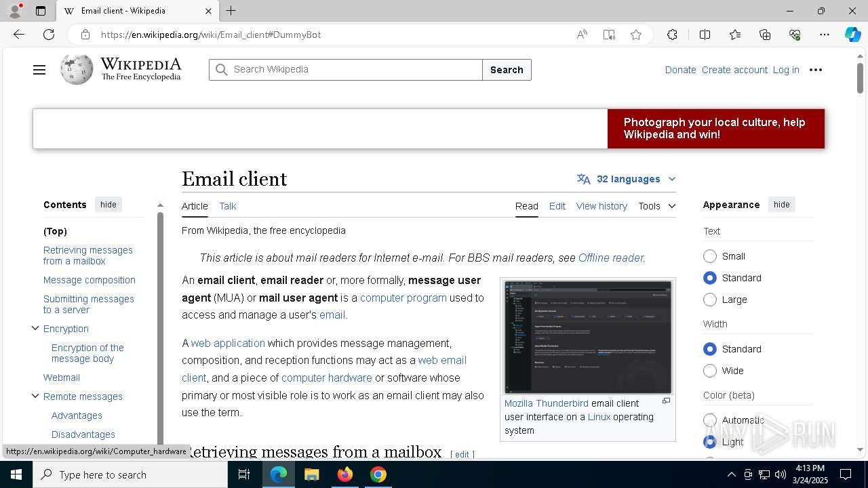
Task: Open the Wikipedia main menu hamburger icon
Action: point(39,70)
